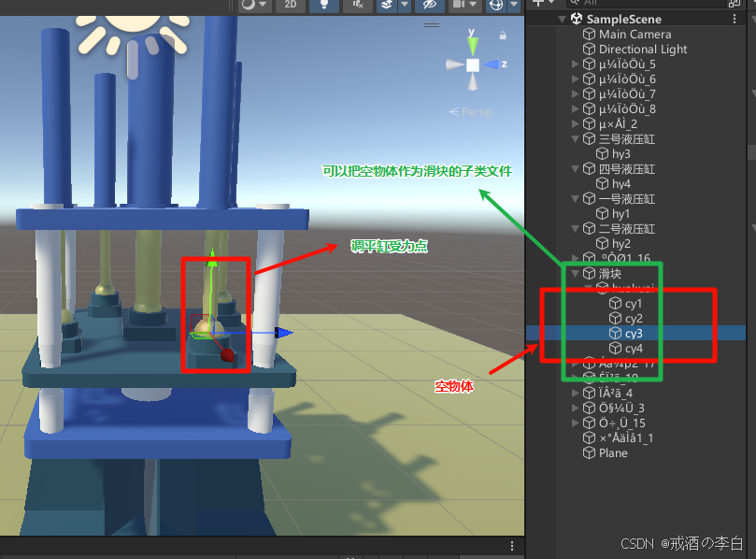Select the cy1 empty object
This screenshot has height=559, width=756.
(x=633, y=304)
